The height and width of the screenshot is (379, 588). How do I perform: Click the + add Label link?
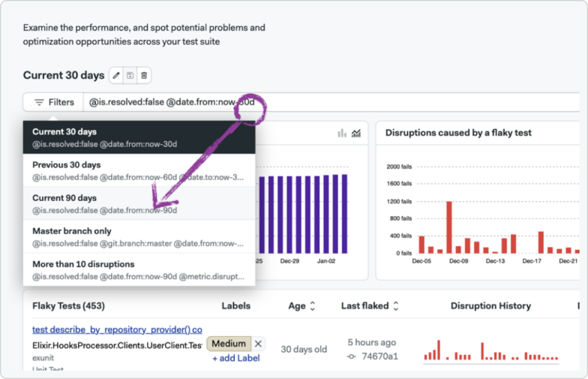pyautogui.click(x=235, y=358)
